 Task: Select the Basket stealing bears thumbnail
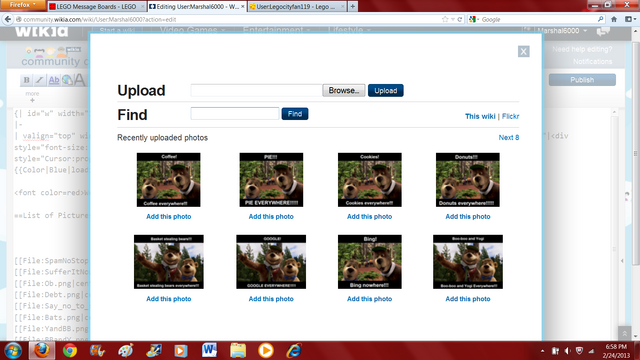pos(169,262)
